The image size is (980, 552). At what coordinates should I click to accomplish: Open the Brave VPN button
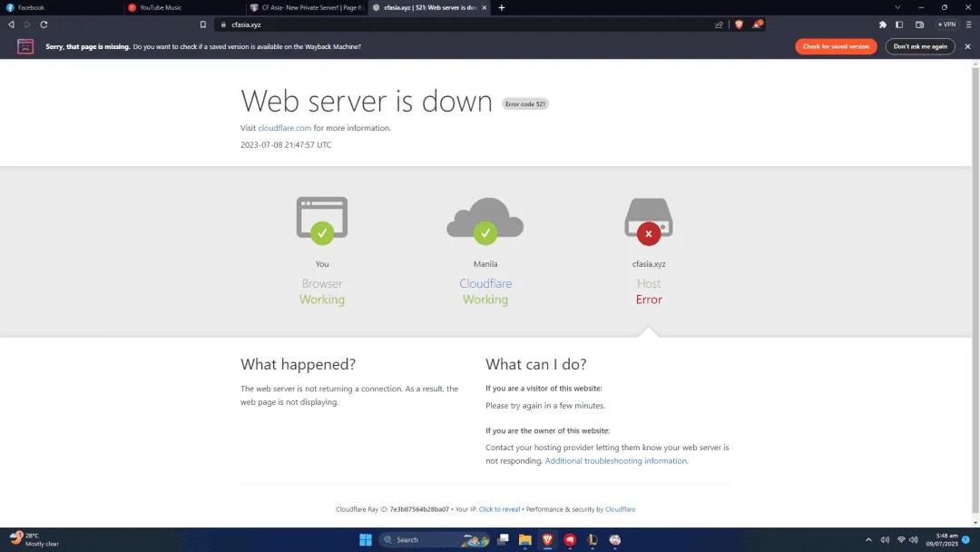946,25
